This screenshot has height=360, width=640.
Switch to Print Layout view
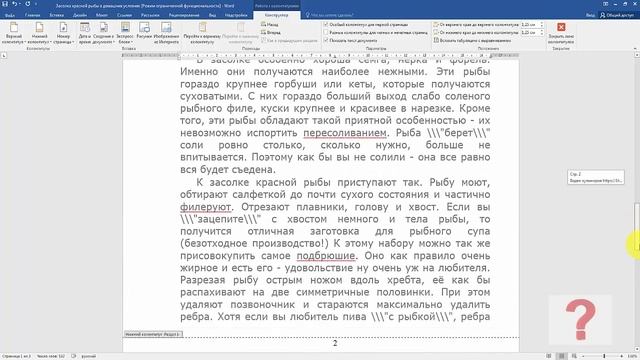pos(562,356)
